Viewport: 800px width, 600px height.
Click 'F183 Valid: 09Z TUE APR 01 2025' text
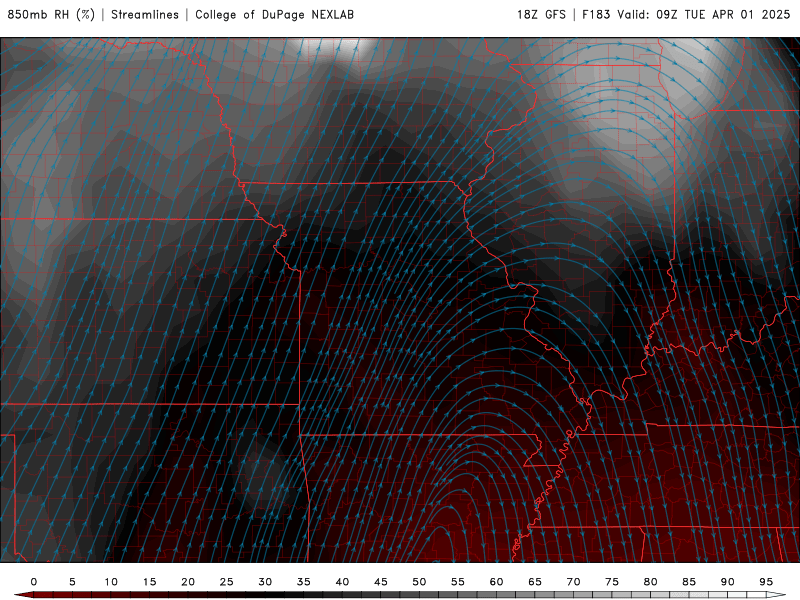tap(686, 15)
